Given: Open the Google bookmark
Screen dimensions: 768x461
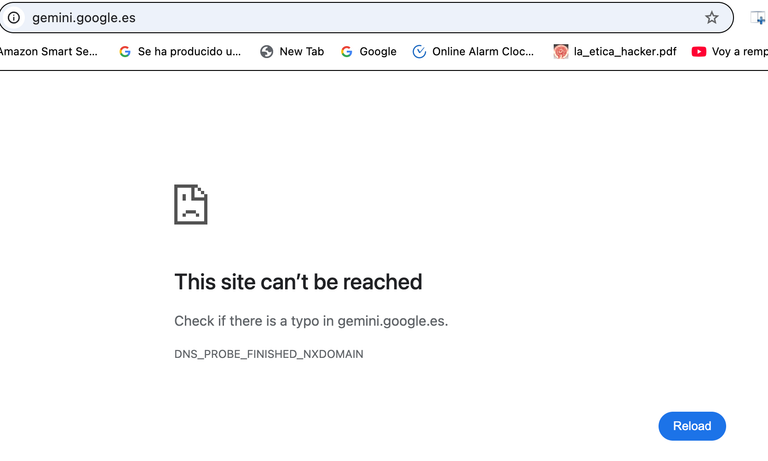Looking at the screenshot, I should [x=368, y=51].
